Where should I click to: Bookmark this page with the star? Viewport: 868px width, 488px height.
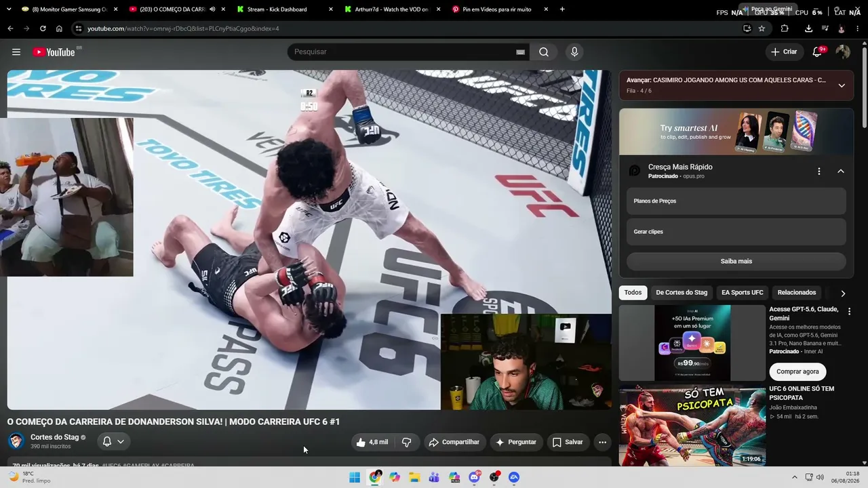[762, 28]
